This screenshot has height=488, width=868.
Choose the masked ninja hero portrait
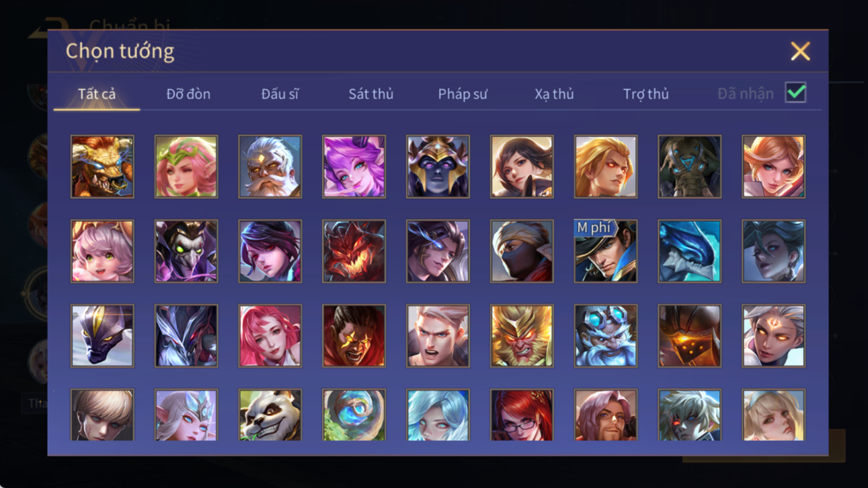pyautogui.click(x=522, y=251)
